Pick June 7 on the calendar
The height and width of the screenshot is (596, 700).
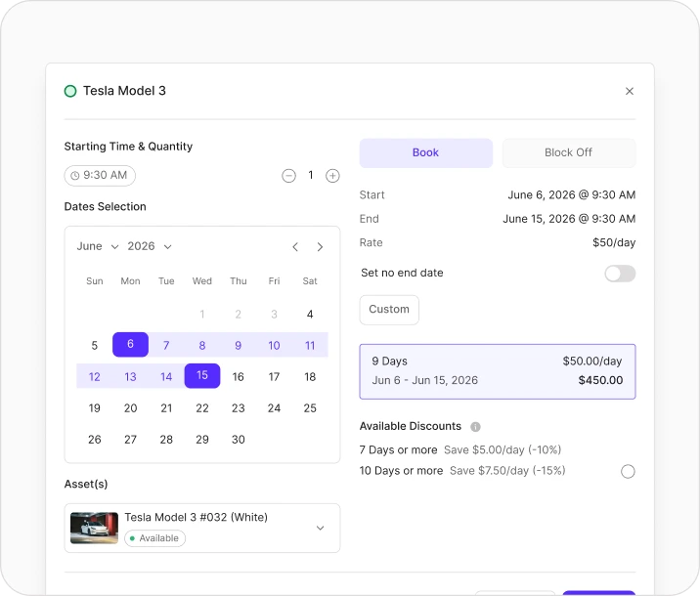click(166, 345)
